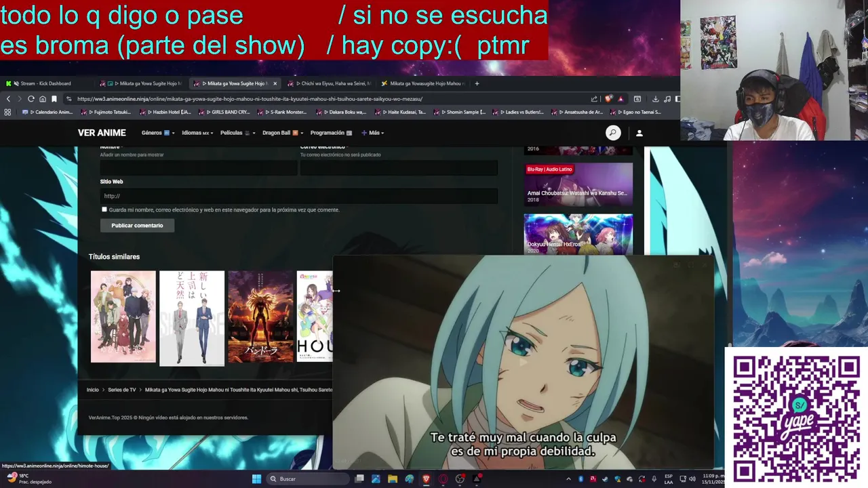Bookmark this page using the bookmark icon
Viewport: 868px width, 488px height.
coord(54,99)
